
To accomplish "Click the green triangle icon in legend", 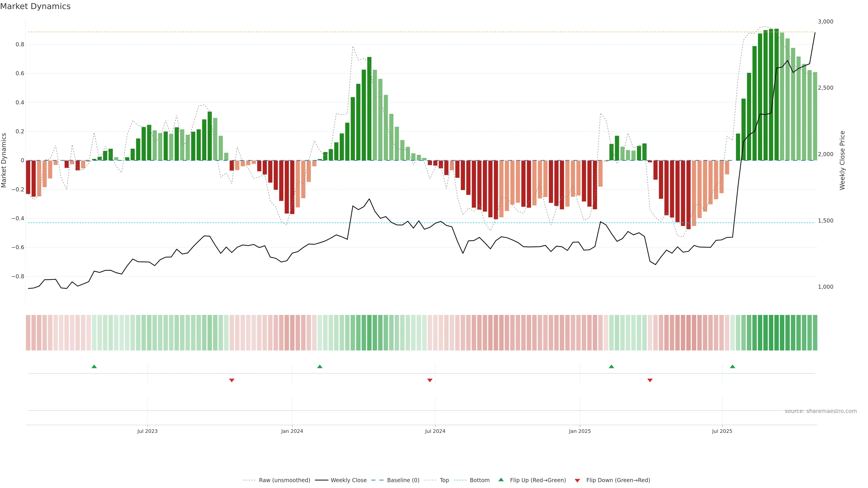I will pos(501,480).
